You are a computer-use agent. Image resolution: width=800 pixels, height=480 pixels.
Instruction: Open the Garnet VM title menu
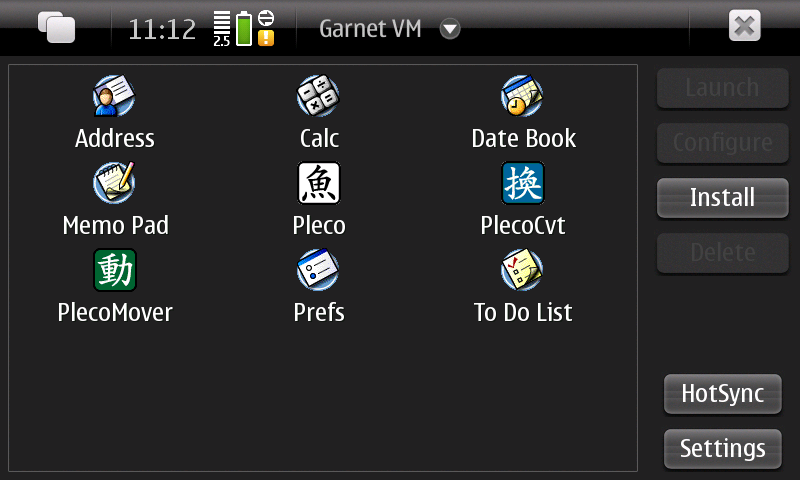(x=370, y=29)
